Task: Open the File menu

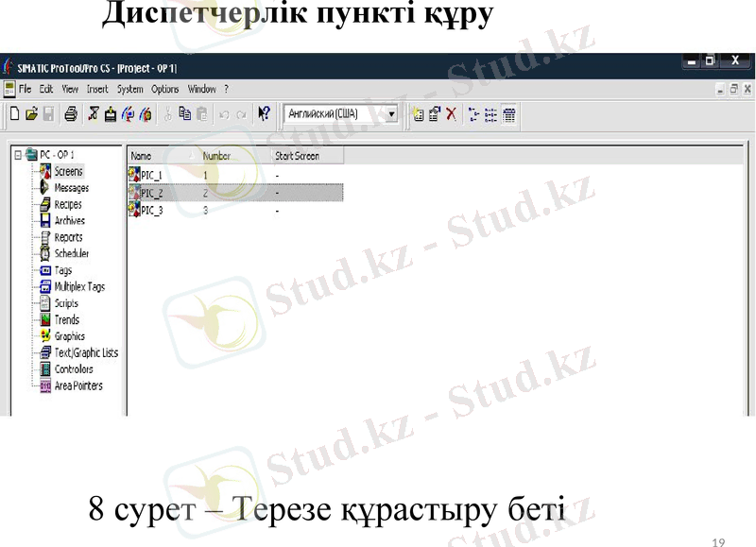Action: click(x=24, y=89)
